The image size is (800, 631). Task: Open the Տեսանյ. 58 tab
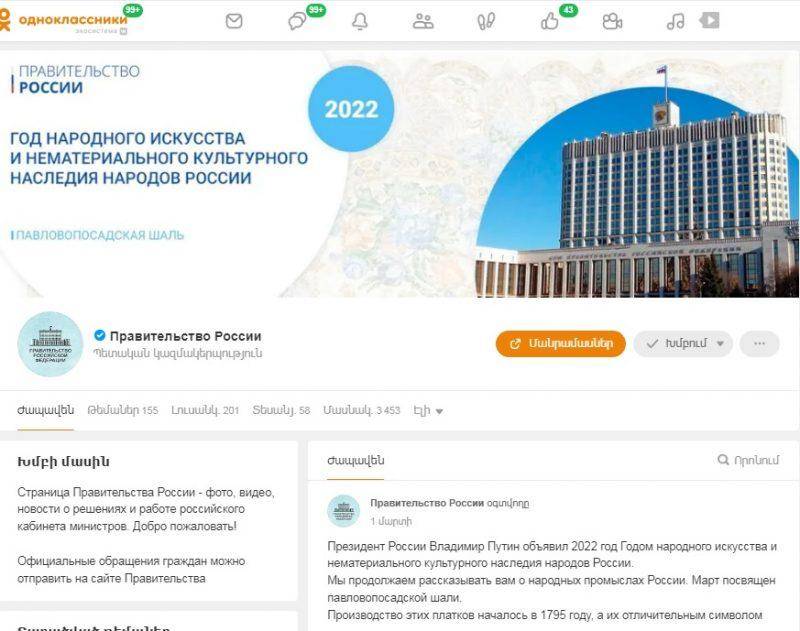click(281, 410)
